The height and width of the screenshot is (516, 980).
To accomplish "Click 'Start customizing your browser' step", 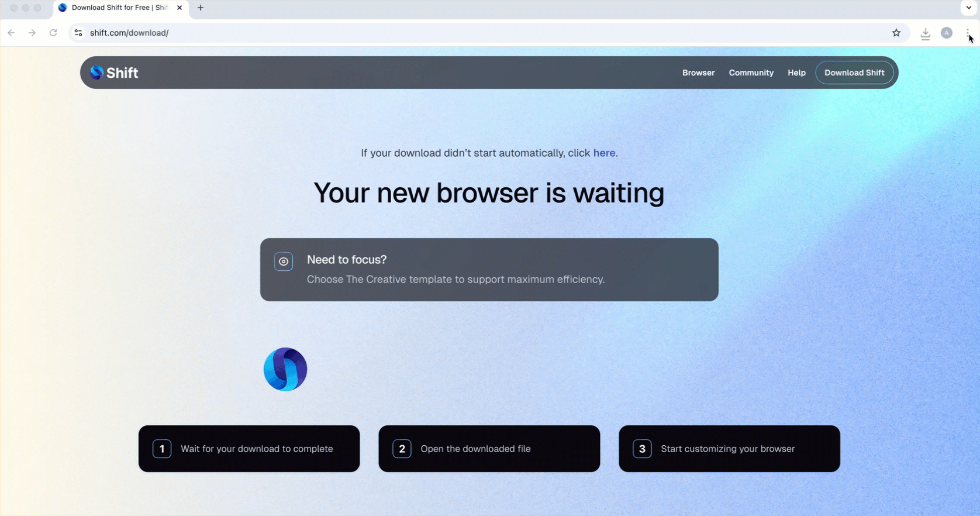I will (x=729, y=449).
